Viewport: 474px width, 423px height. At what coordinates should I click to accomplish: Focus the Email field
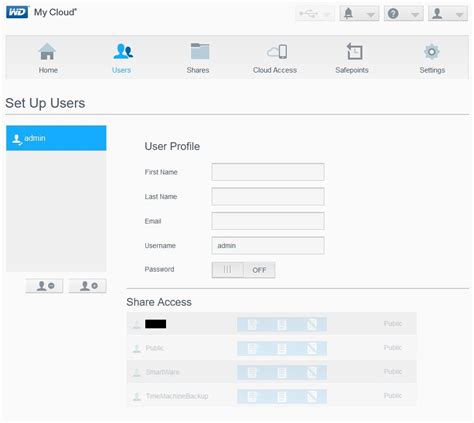point(268,221)
